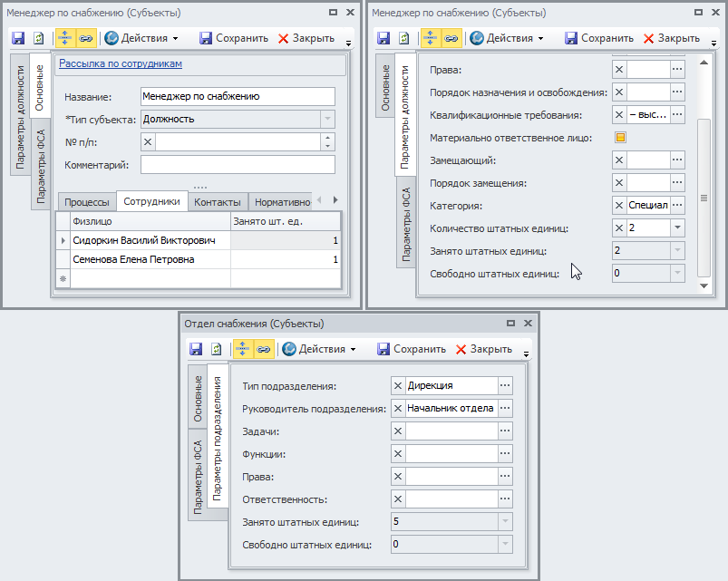Toggle the Материально ответственное лицо checkbox

point(621,138)
